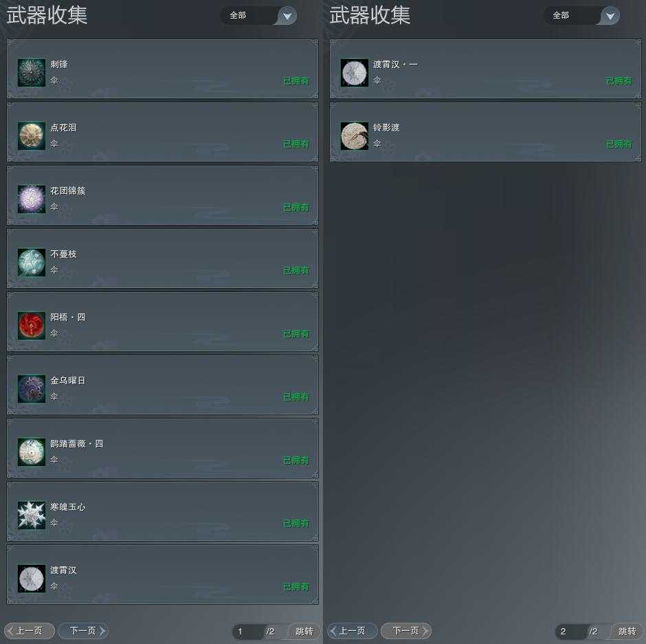Select the 渡霄汉 list row on page one

[163, 575]
